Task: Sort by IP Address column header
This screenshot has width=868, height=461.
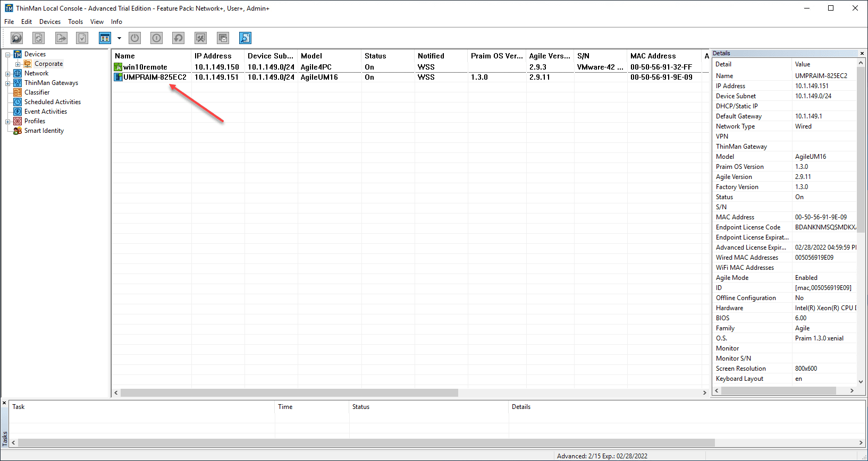Action: [218, 56]
